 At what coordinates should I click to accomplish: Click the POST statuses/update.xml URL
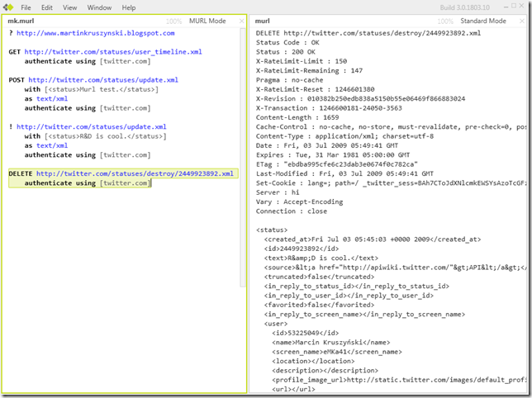[x=103, y=80]
